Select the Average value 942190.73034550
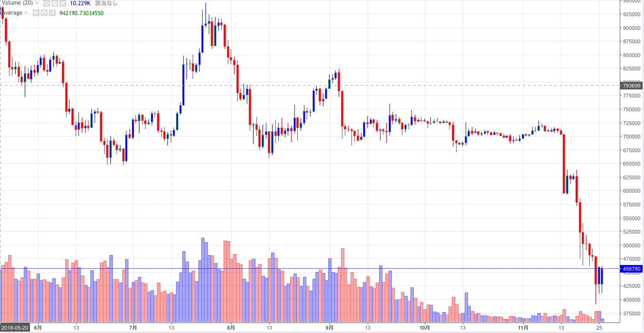This screenshot has height=333, width=644. click(81, 13)
